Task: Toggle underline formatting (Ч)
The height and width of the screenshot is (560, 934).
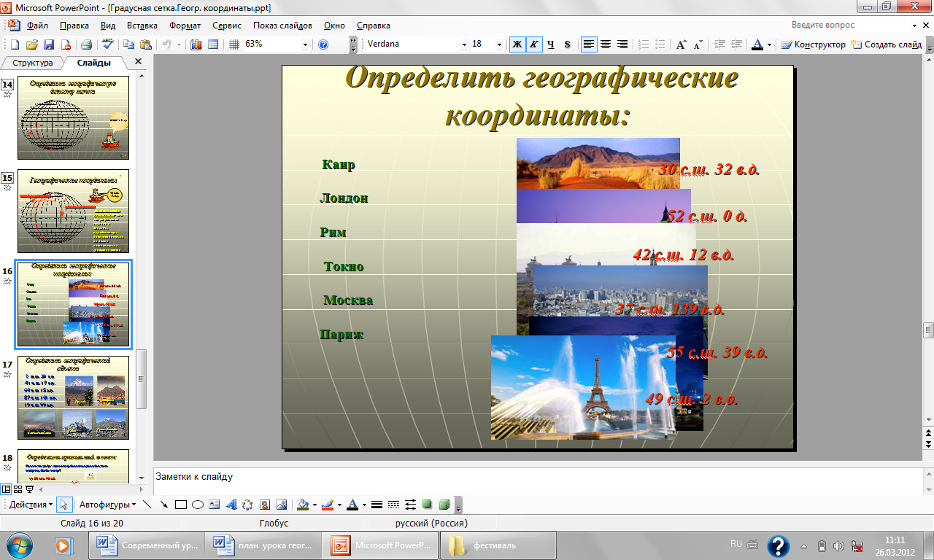Action: click(551, 44)
